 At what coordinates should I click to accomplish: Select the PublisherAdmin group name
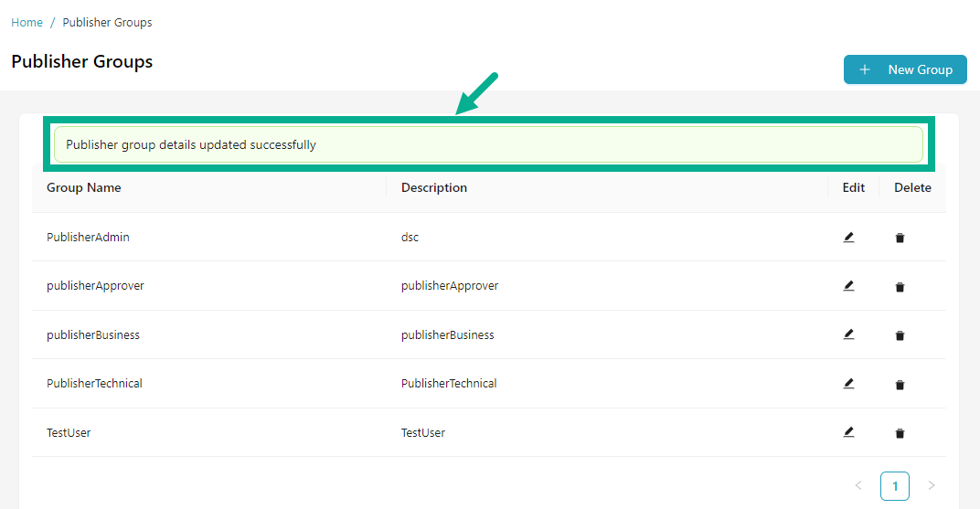tap(88, 238)
